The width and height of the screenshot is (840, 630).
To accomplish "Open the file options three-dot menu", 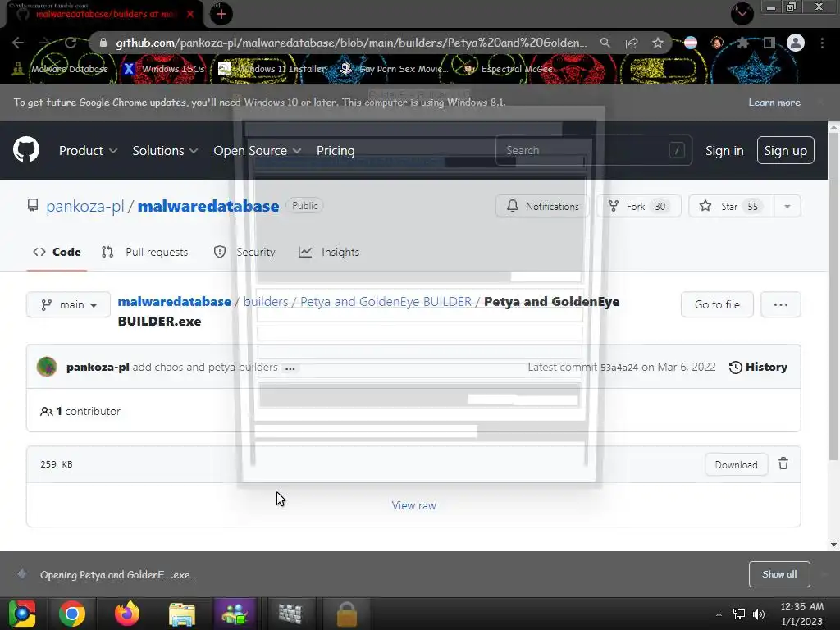I will (781, 305).
